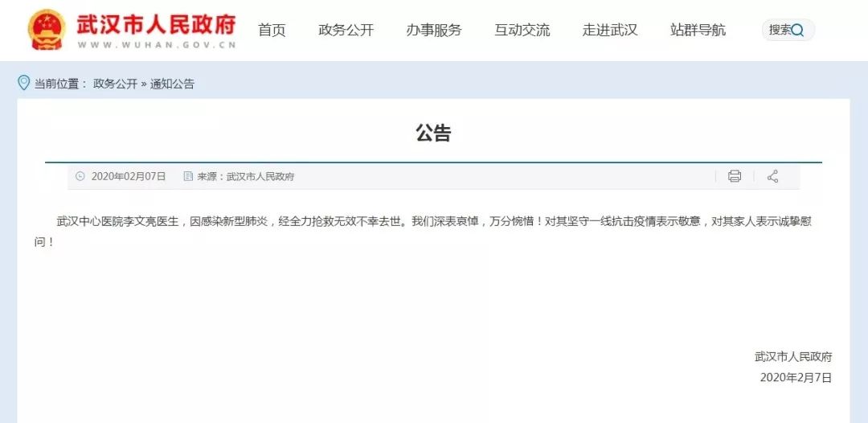Click the clock icon beside the publish date
The width and height of the screenshot is (868, 423).
[80, 176]
